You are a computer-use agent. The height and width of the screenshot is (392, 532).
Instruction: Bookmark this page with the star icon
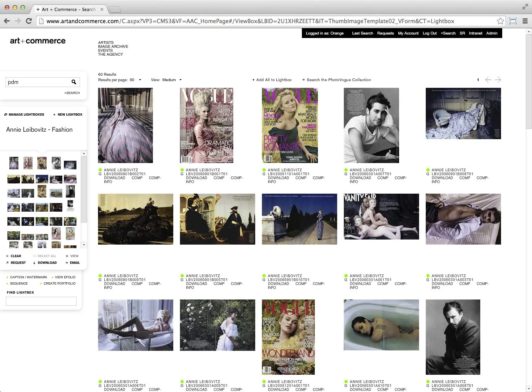tap(500, 21)
